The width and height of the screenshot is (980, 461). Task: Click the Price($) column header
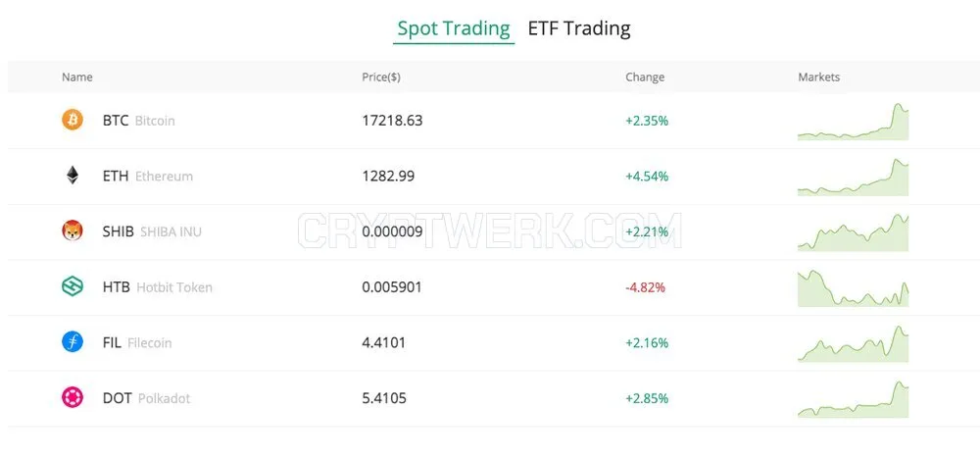pos(381,77)
